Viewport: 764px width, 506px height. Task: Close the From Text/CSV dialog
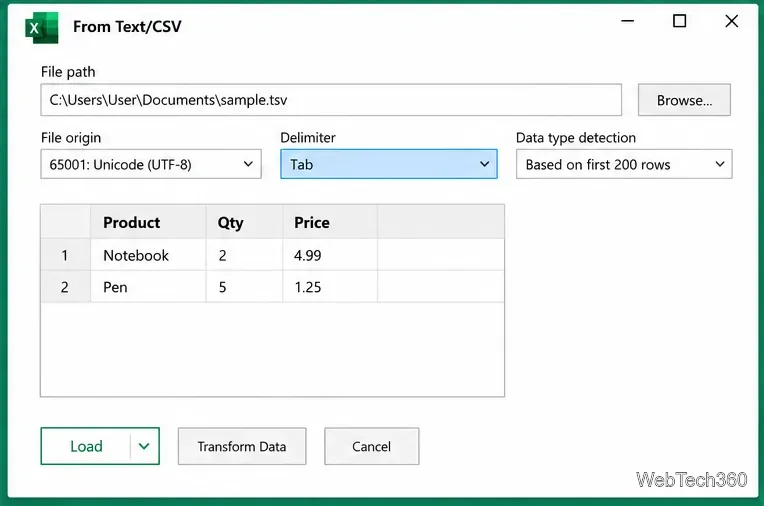click(x=731, y=21)
